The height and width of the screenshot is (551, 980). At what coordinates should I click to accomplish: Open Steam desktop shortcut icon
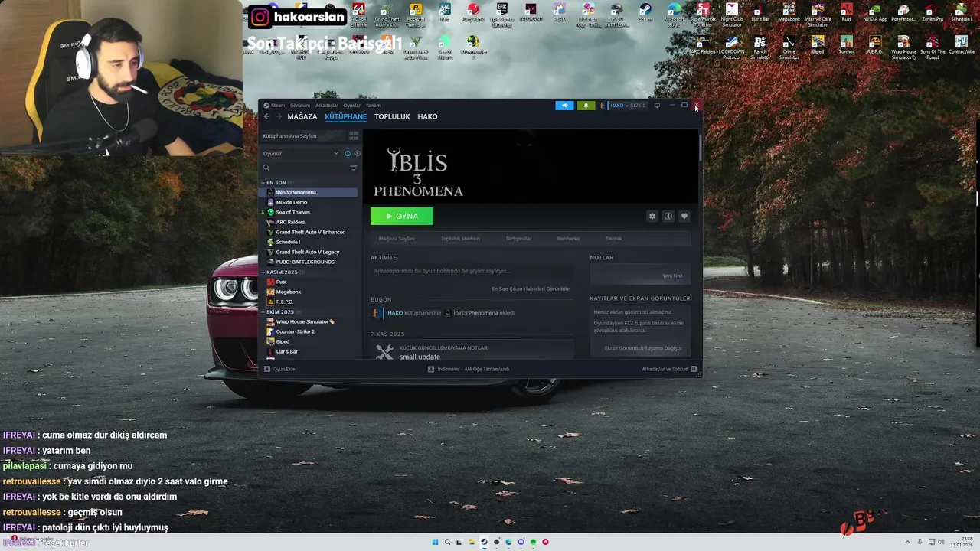click(645, 13)
